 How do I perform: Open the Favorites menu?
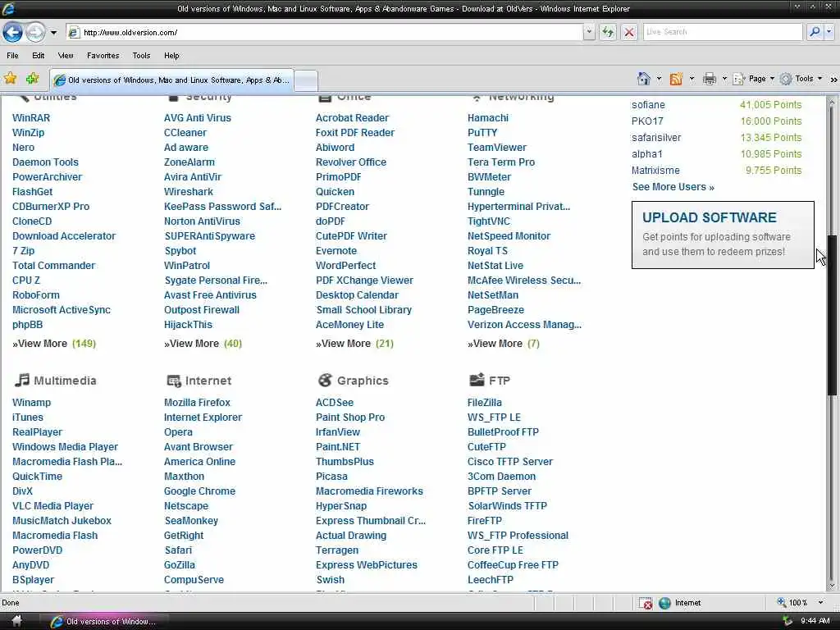pos(103,55)
